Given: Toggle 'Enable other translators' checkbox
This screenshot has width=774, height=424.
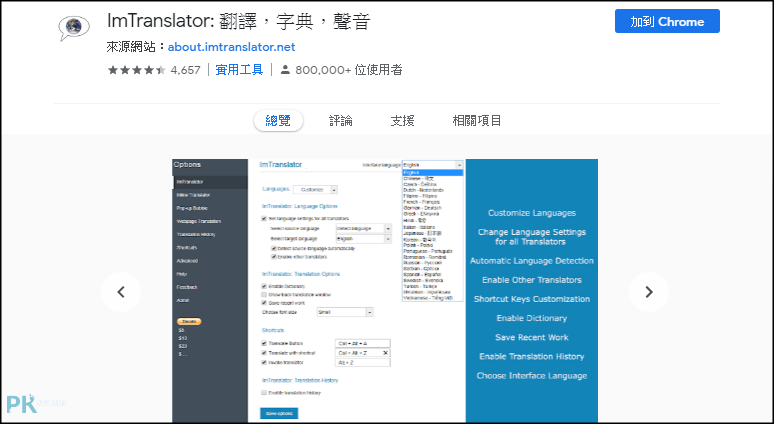Looking at the screenshot, I should coord(274,257).
